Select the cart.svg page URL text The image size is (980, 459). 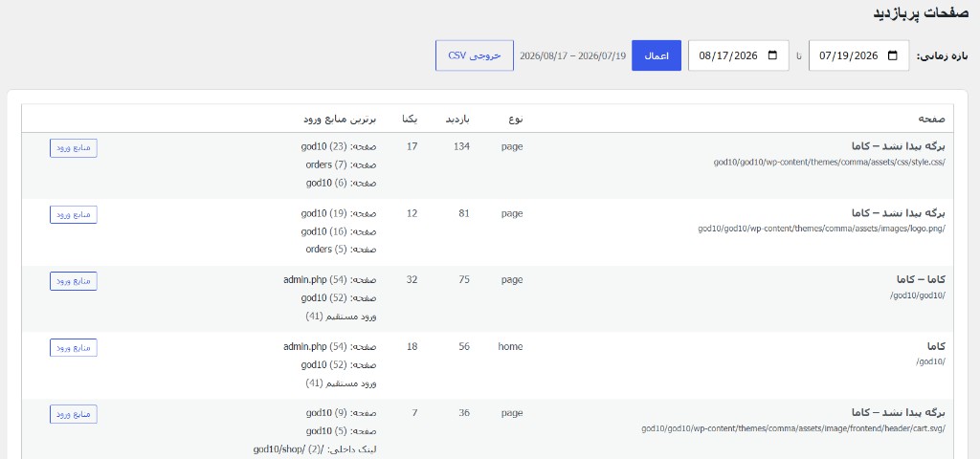click(793, 428)
